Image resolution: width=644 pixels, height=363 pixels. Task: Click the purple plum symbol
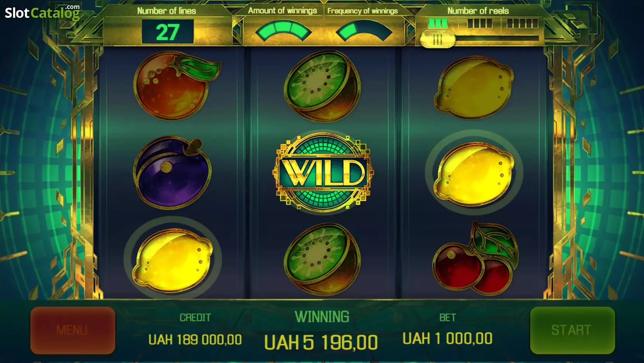coord(172,172)
